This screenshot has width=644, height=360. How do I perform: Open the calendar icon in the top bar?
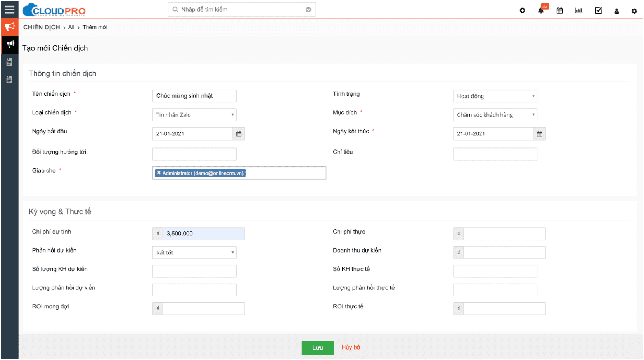pyautogui.click(x=559, y=10)
